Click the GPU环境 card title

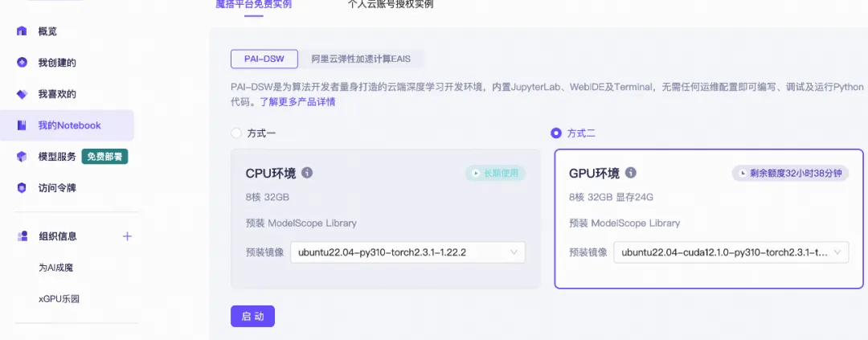(594, 174)
